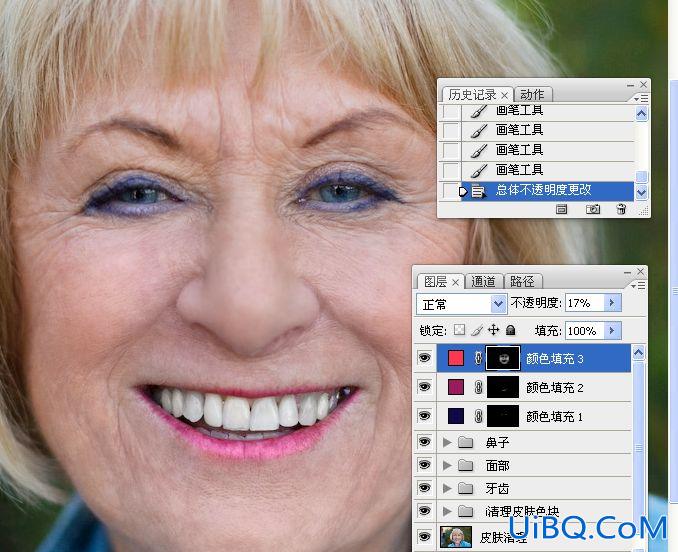Click the folder icon of the 牙齿 group

tap(466, 488)
